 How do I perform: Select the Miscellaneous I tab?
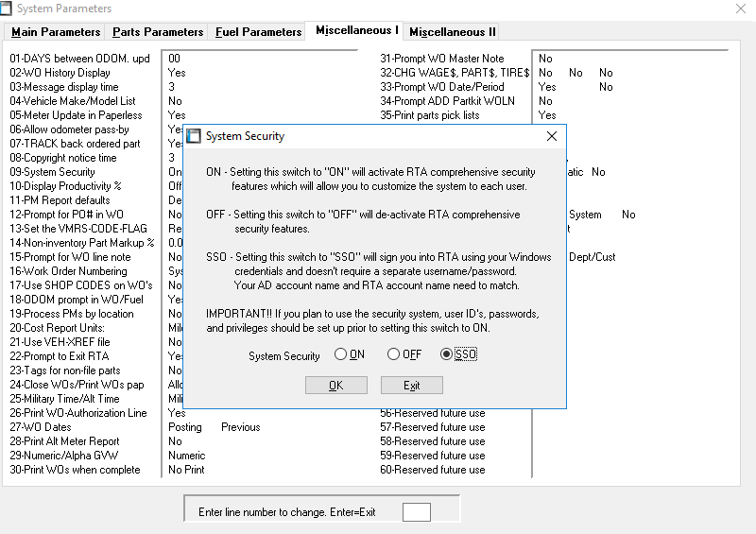(356, 30)
